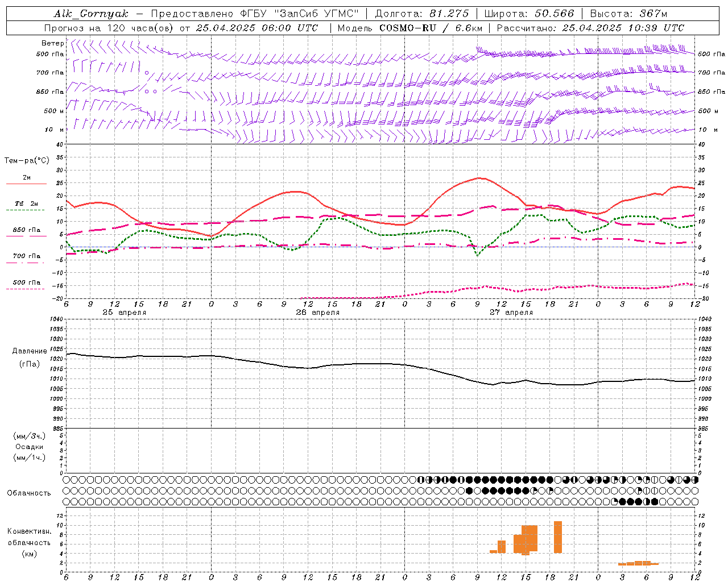
Task: Click the Осадки precipitation label
Action: [29, 447]
